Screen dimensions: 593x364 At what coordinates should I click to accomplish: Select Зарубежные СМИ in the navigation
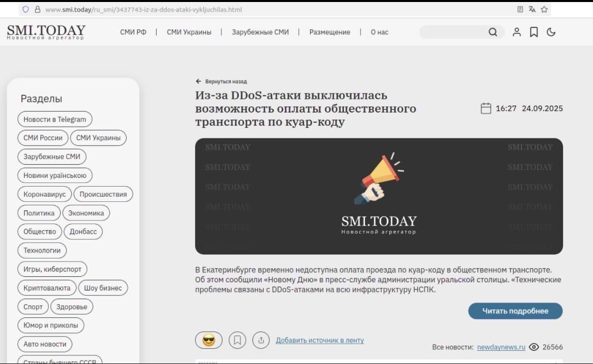pyautogui.click(x=260, y=32)
